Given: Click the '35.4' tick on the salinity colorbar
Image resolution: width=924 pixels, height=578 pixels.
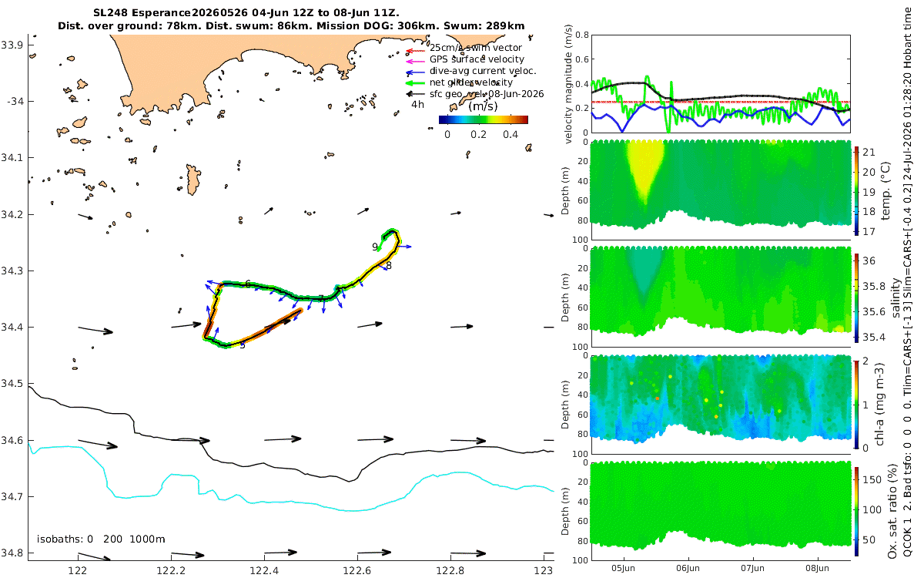Looking at the screenshot, I should tap(875, 338).
